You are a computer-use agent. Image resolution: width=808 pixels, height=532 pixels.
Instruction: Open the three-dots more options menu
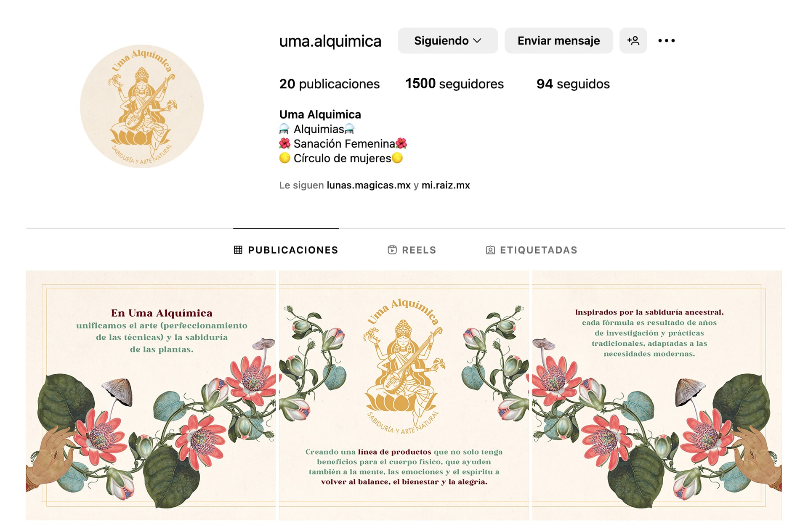(667, 41)
